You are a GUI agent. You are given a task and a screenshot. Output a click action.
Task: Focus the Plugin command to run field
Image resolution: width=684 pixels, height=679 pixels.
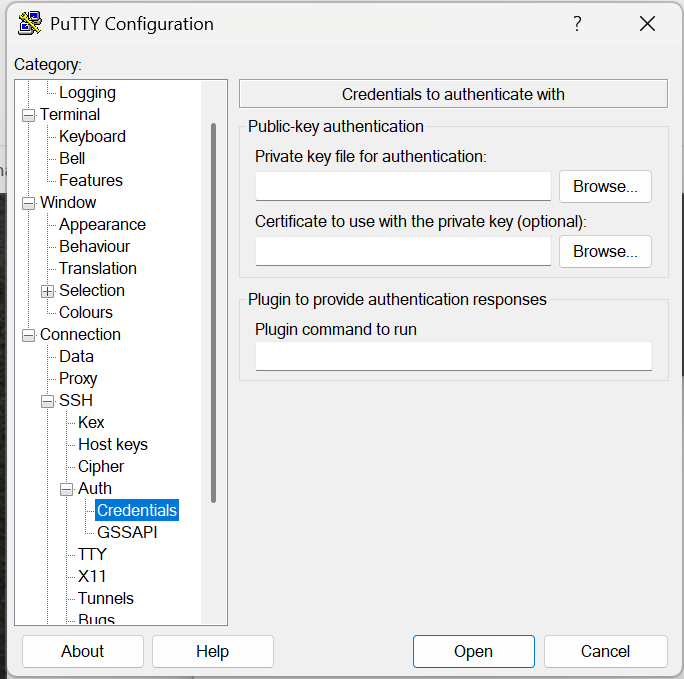point(453,356)
